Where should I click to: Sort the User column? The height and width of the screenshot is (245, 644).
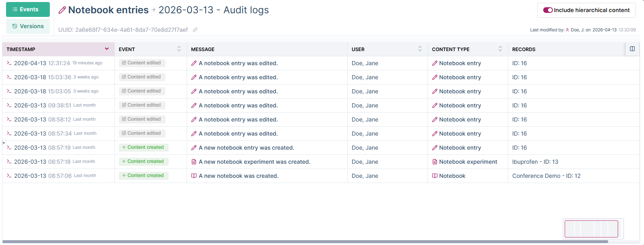point(420,49)
